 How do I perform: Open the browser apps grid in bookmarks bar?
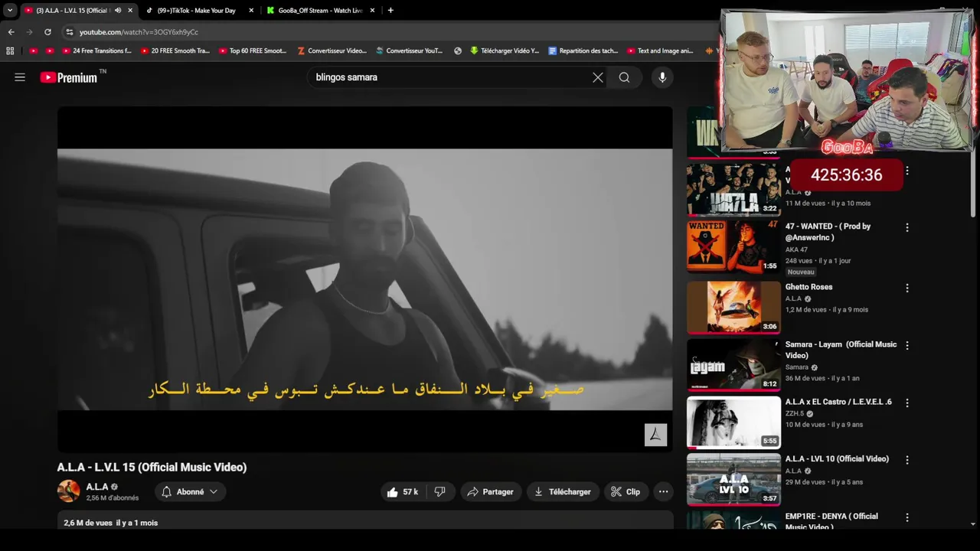click(x=10, y=51)
